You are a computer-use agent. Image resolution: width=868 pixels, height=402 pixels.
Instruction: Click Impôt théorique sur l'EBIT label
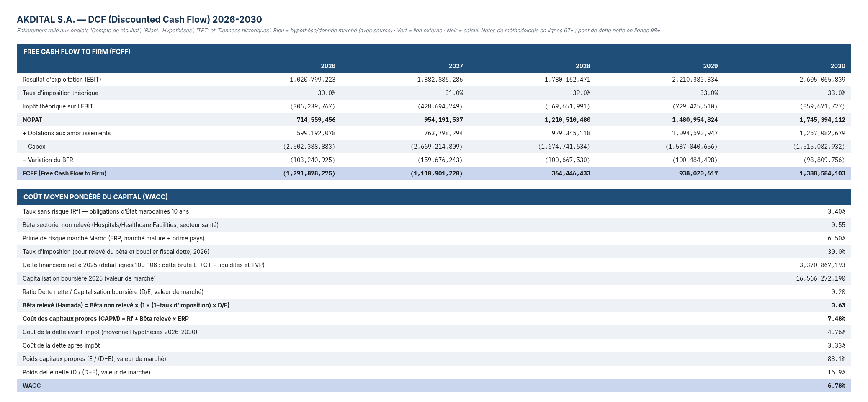(x=58, y=106)
